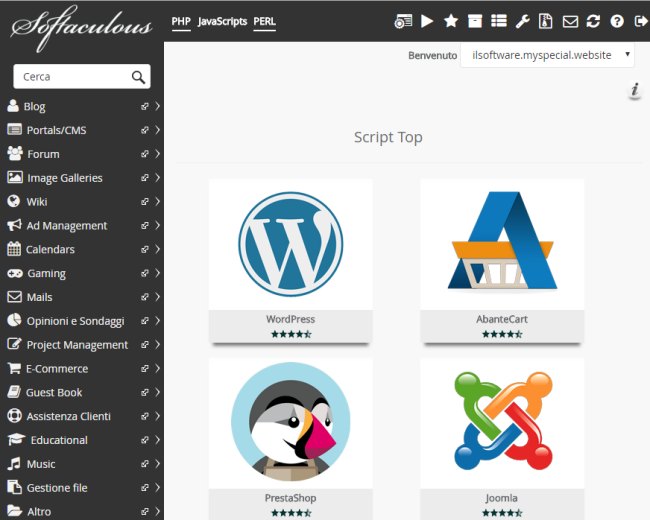Expand the E-Commerce category chevron
The width and height of the screenshot is (650, 520).
(x=158, y=368)
